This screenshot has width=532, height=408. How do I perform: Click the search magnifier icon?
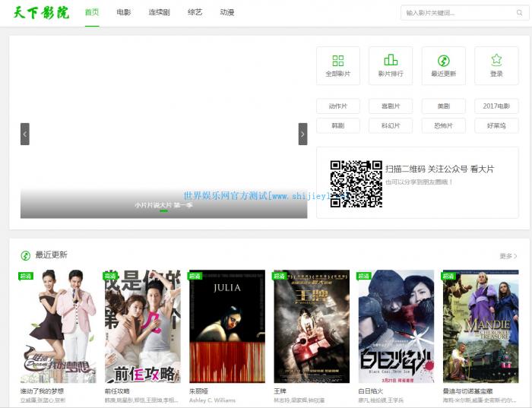tap(520, 13)
